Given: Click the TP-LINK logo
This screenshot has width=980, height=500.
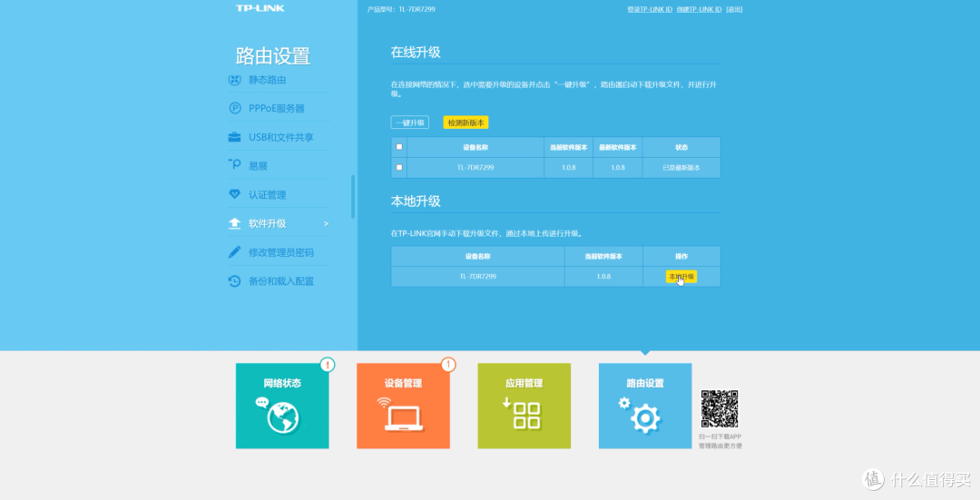Looking at the screenshot, I should click(260, 8).
